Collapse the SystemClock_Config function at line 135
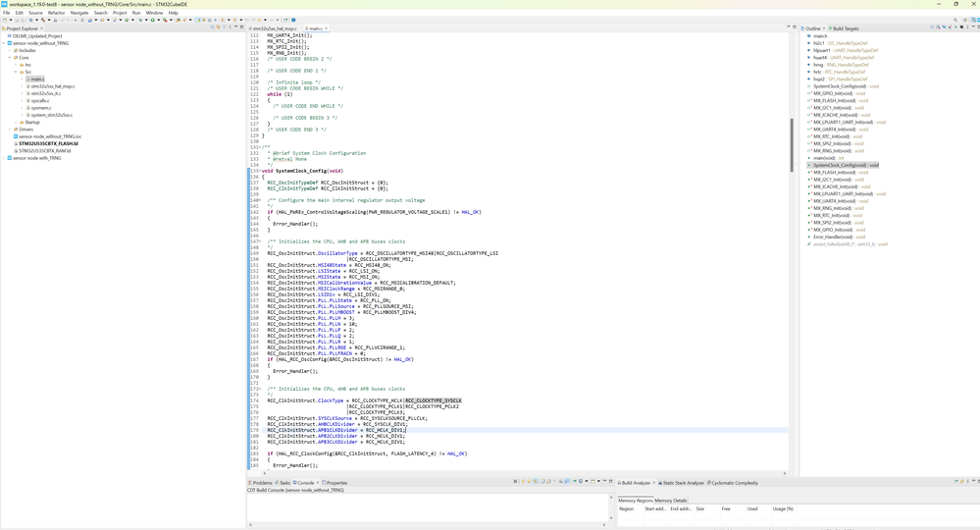 tap(258, 171)
